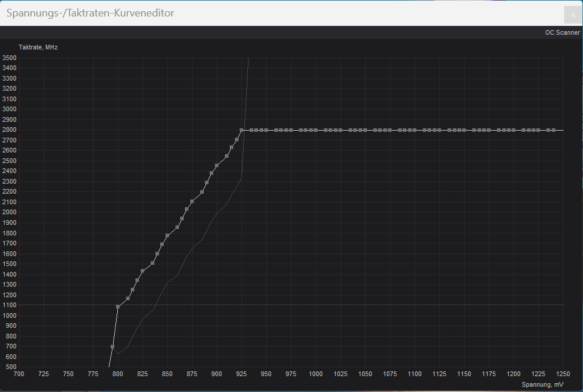Click the 'Taktrate, MHz' axis label
The image size is (583, 392).
[38, 47]
